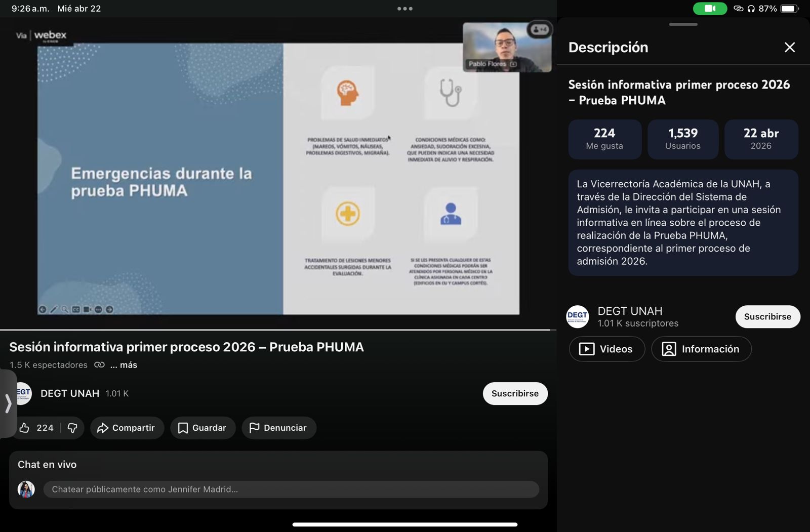810x532 pixels.
Task: Dislike the video with thumbs down
Action: [x=72, y=428]
